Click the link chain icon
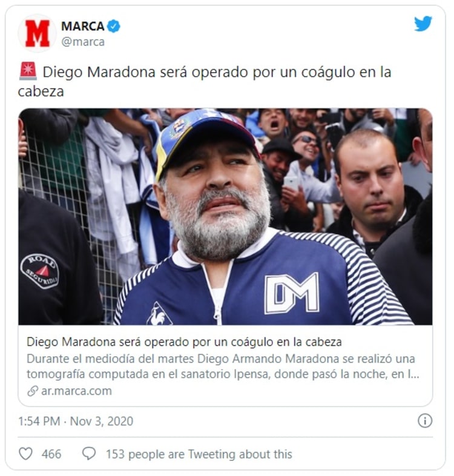 tap(33, 391)
